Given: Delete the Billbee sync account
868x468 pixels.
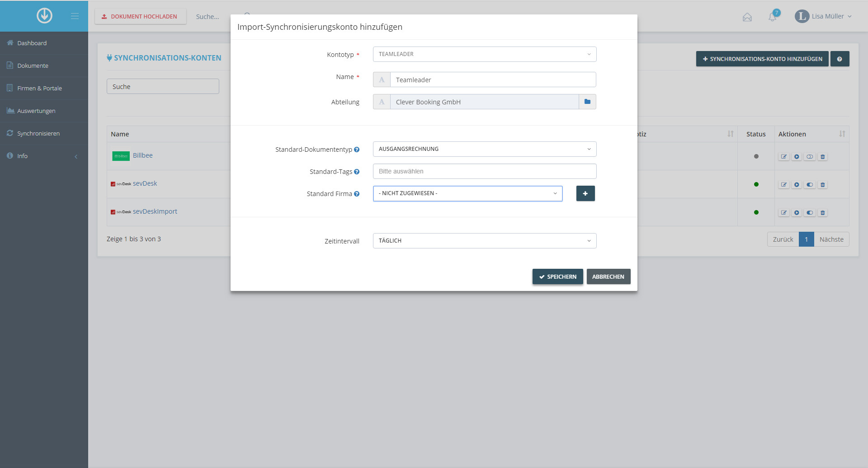Looking at the screenshot, I should point(823,157).
